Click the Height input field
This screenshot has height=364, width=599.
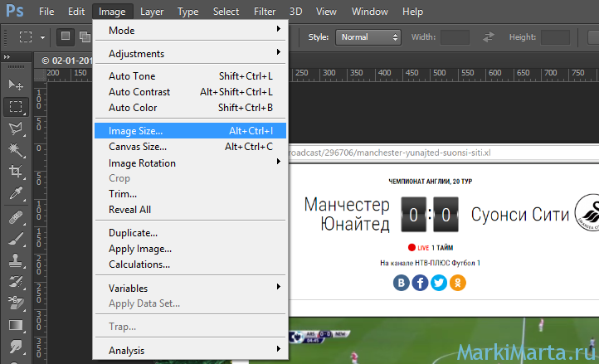[556, 37]
